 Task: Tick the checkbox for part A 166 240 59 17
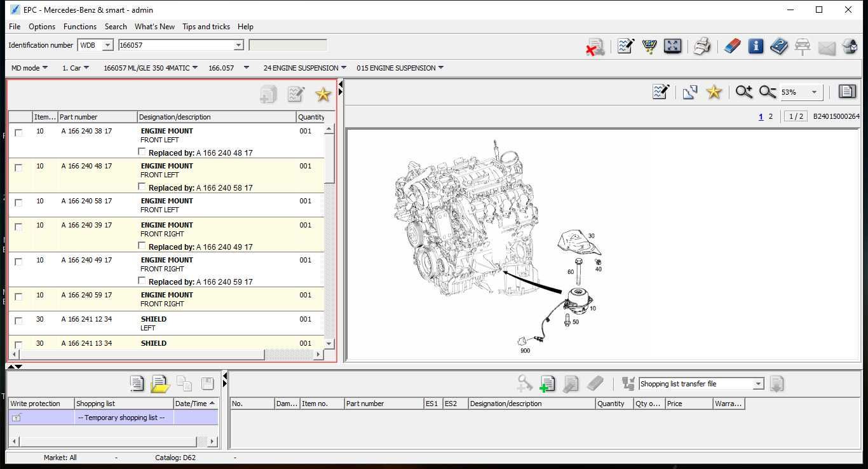click(x=18, y=297)
